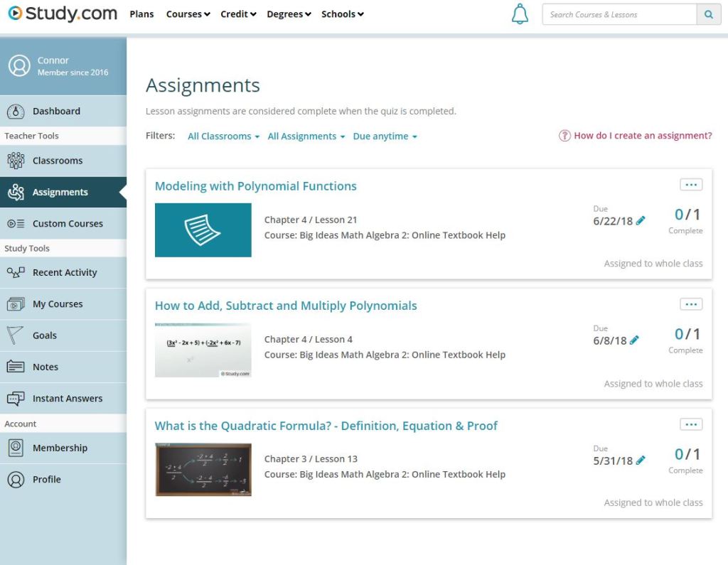Click How do I create an assignment link

point(635,136)
